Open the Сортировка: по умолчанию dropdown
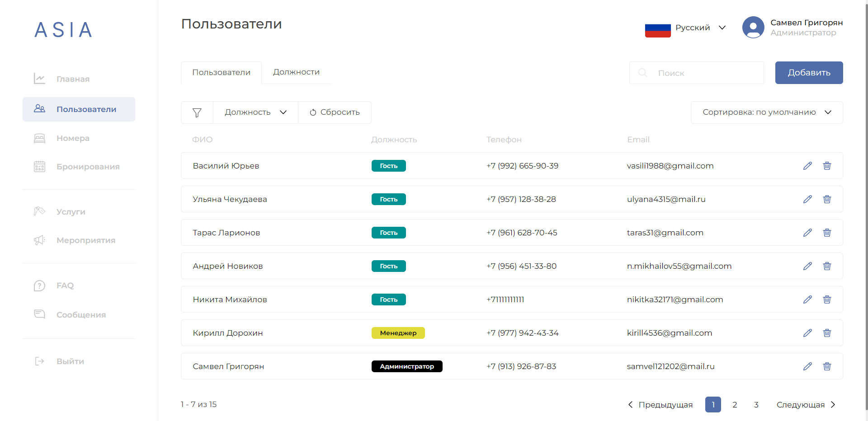 click(766, 112)
